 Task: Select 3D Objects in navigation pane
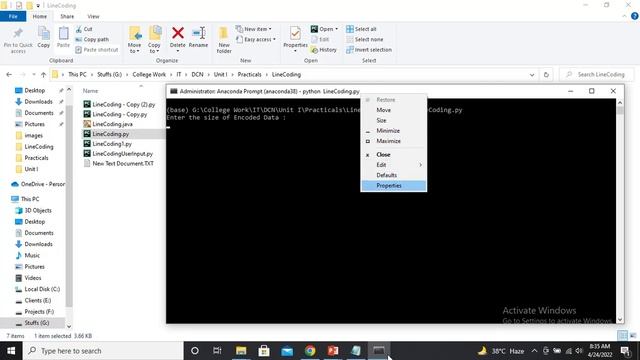pyautogui.click(x=38, y=210)
